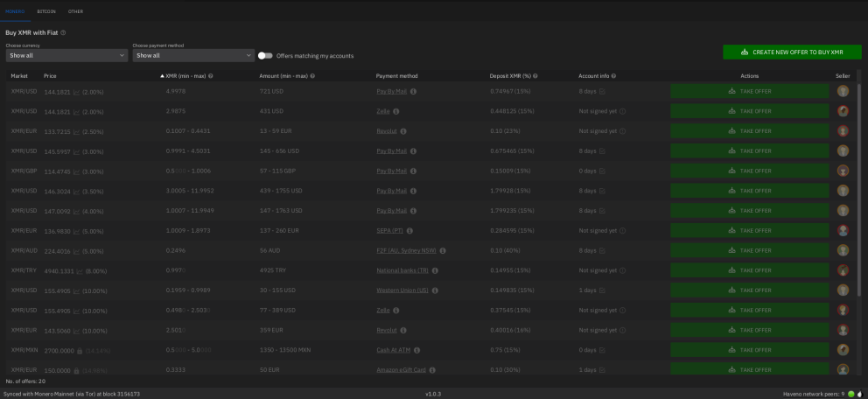Click the seller avatar in the XMR/AUD offer row

tap(843, 251)
